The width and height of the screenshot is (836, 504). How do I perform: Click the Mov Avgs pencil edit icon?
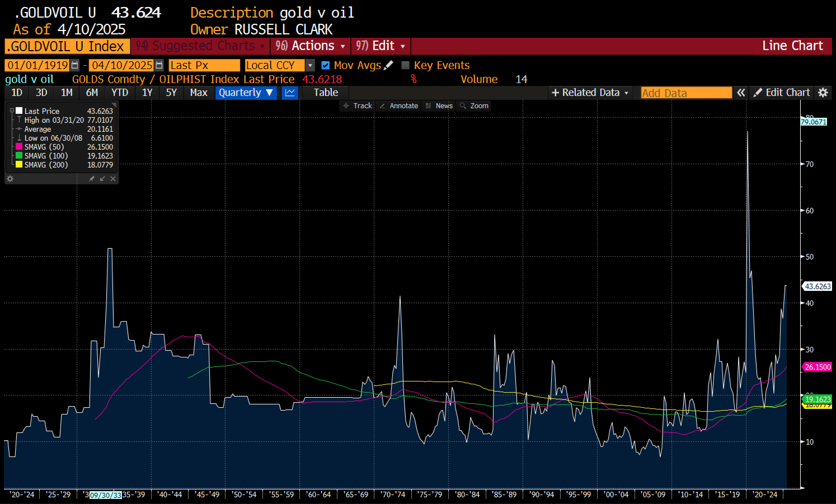pos(388,65)
